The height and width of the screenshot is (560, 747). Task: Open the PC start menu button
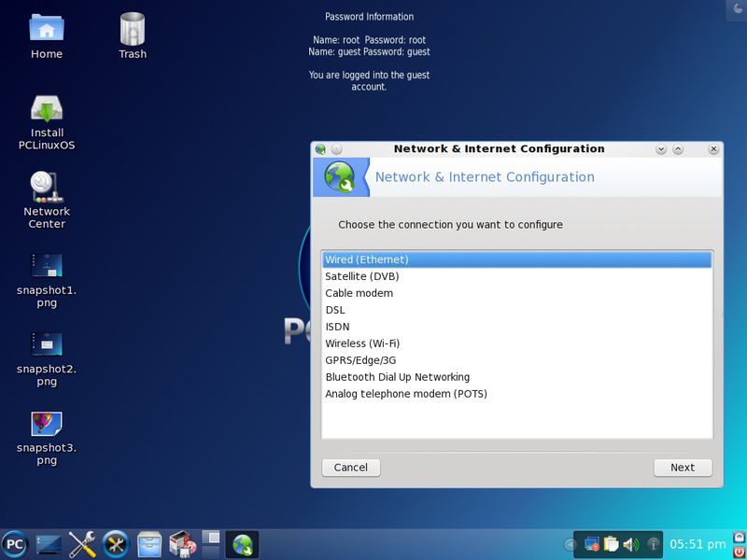point(14,544)
